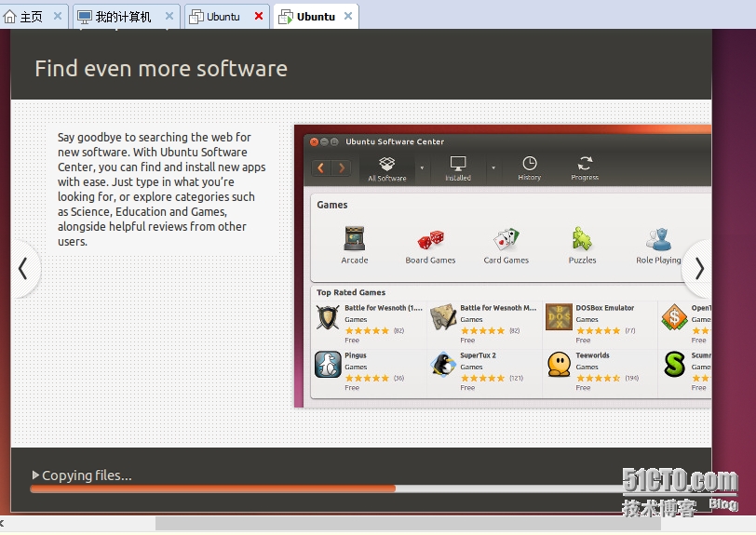Click SuperTux 2 star rating
Image resolution: width=756 pixels, height=535 pixels.
click(x=482, y=379)
